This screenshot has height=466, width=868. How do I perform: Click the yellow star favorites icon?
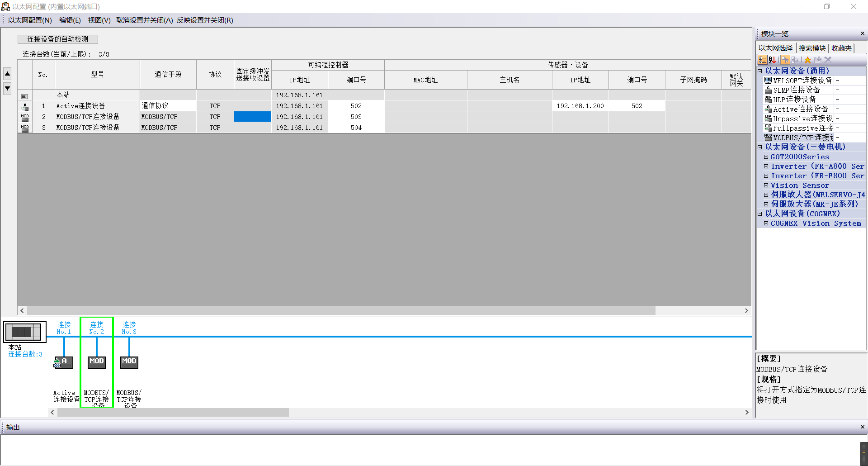pos(807,60)
